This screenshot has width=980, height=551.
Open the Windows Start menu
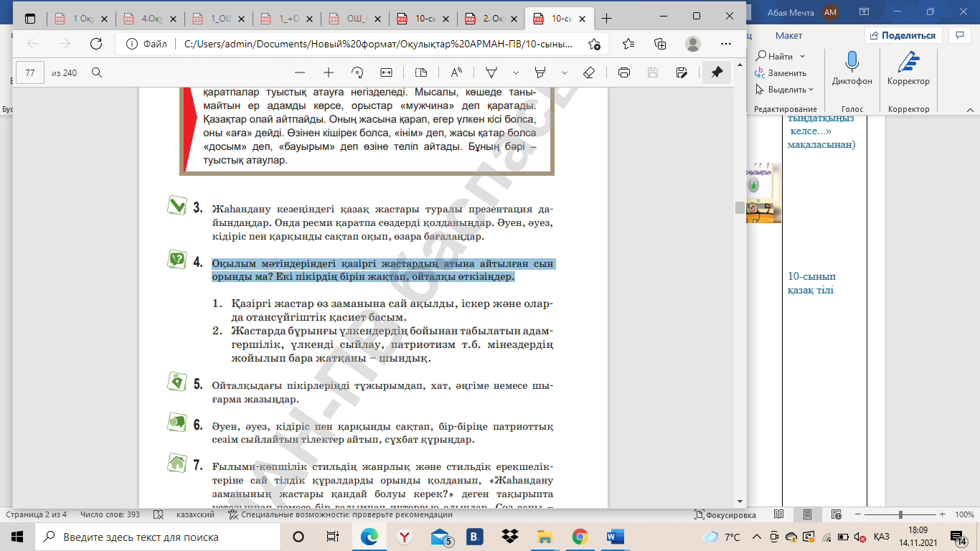pyautogui.click(x=17, y=537)
